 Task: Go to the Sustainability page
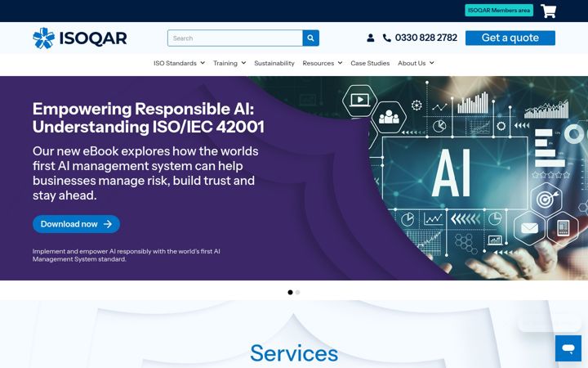tap(274, 63)
